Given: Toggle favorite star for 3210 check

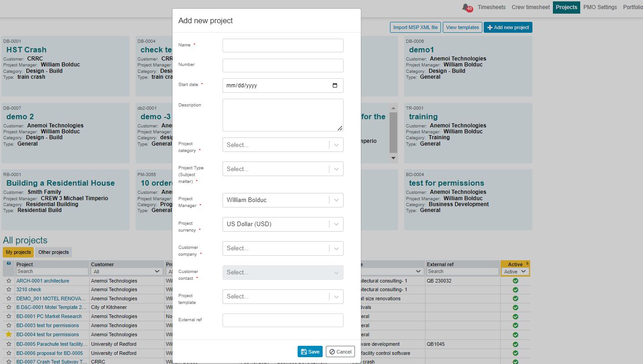Looking at the screenshot, I should (9, 289).
